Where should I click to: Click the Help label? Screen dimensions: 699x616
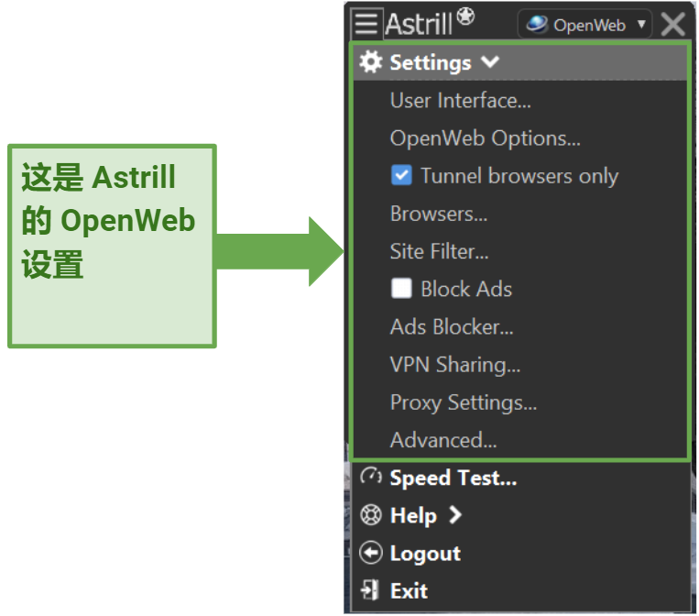coord(413,516)
